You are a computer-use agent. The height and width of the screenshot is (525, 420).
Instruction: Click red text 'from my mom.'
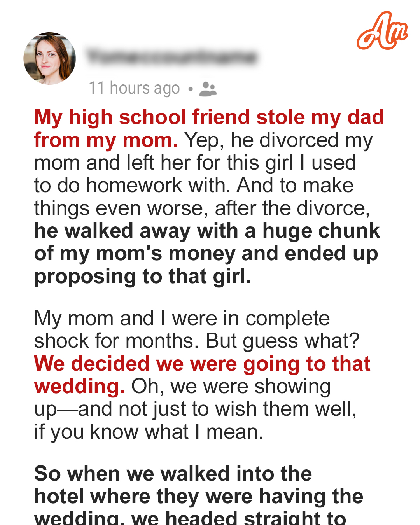(x=106, y=140)
